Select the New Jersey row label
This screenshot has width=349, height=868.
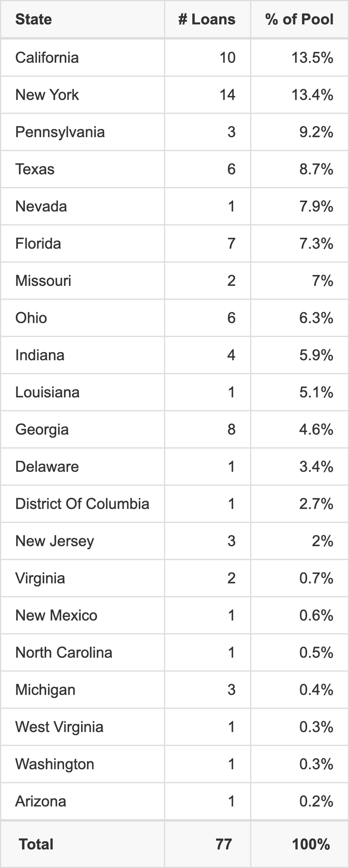[55, 541]
